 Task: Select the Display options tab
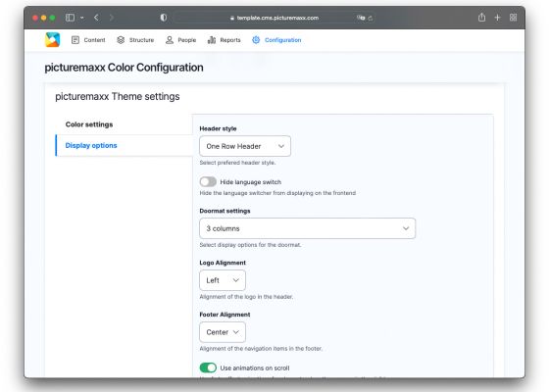[x=125, y=145]
